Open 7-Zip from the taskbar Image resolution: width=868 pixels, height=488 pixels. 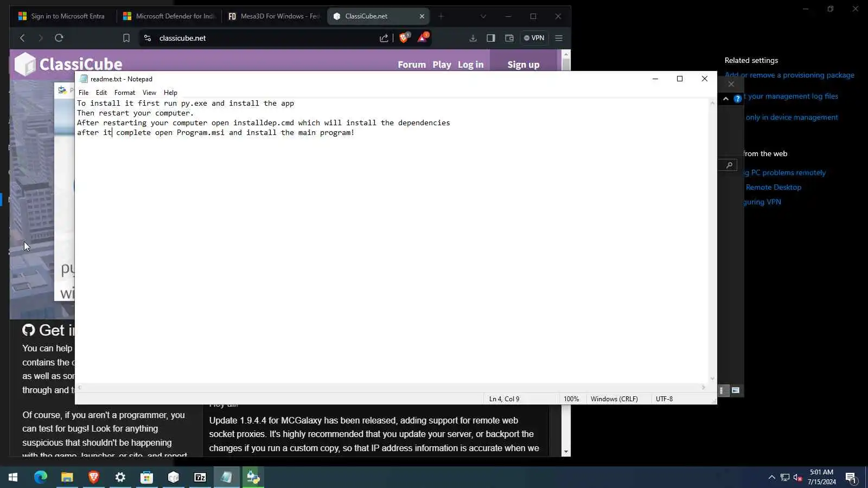(x=200, y=477)
